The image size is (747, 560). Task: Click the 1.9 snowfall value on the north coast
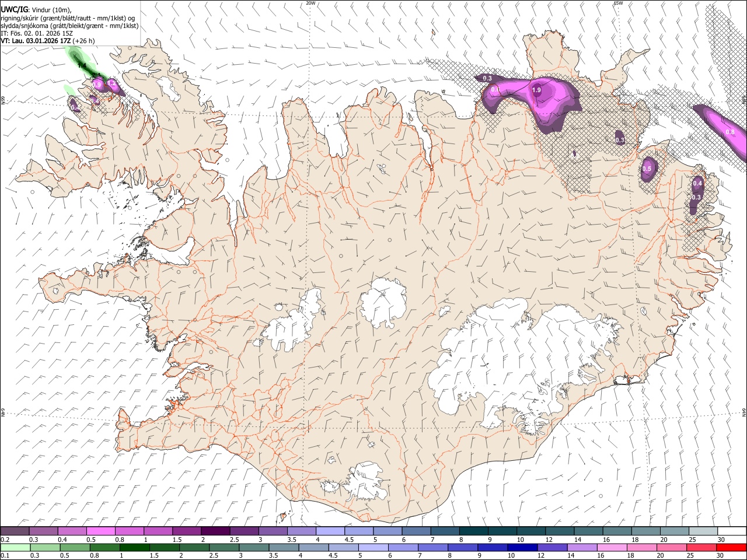tap(536, 90)
